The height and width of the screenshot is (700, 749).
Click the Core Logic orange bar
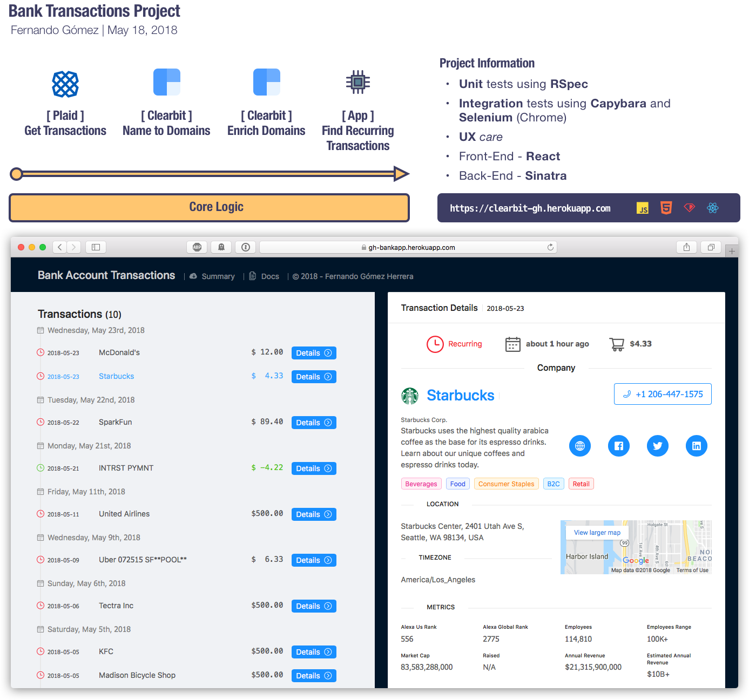tap(209, 207)
